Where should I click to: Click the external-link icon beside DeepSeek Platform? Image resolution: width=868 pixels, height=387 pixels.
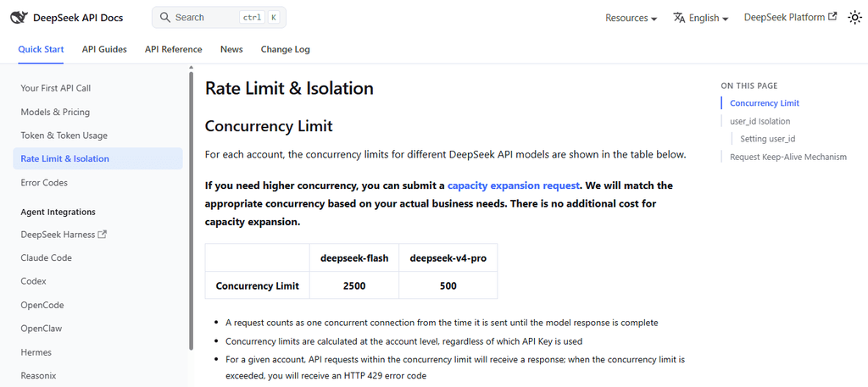pos(832,17)
